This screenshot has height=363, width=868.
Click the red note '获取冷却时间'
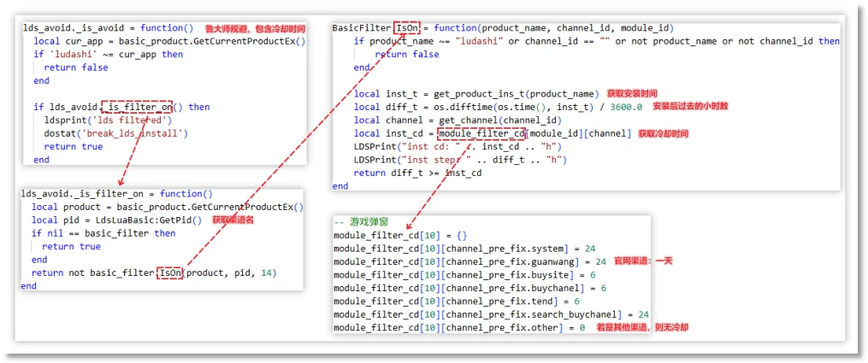(x=664, y=134)
